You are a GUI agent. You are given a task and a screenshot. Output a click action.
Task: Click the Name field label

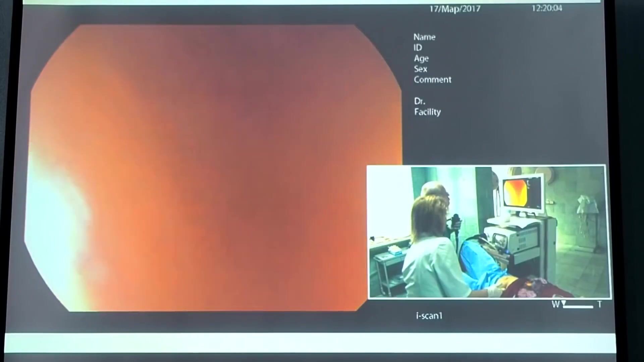pyautogui.click(x=424, y=37)
